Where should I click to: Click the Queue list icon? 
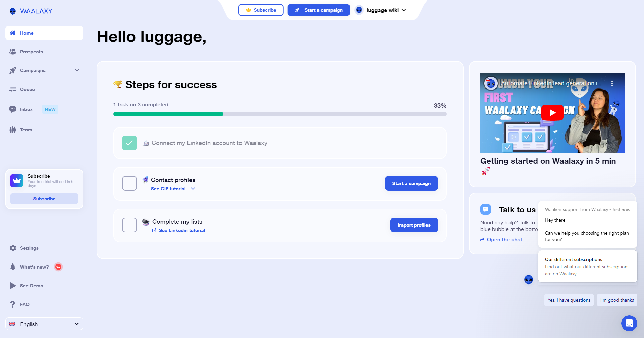pyautogui.click(x=13, y=89)
